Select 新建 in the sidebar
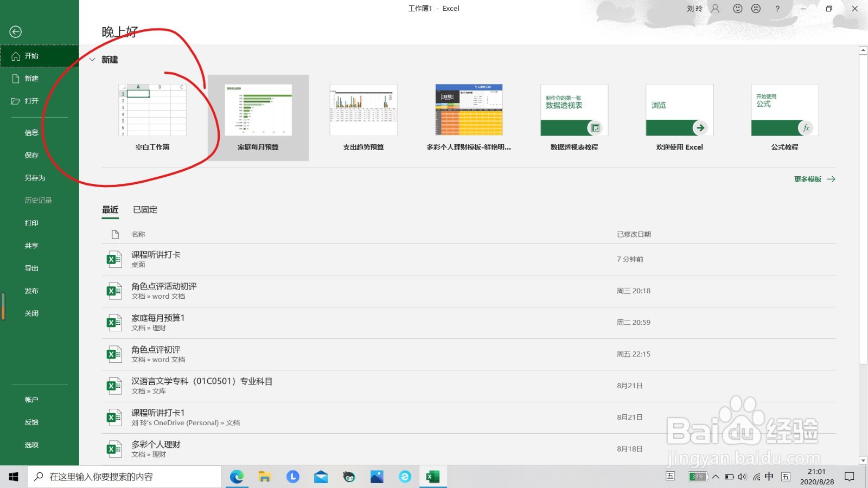Viewport: 868px width, 488px height. [x=40, y=79]
